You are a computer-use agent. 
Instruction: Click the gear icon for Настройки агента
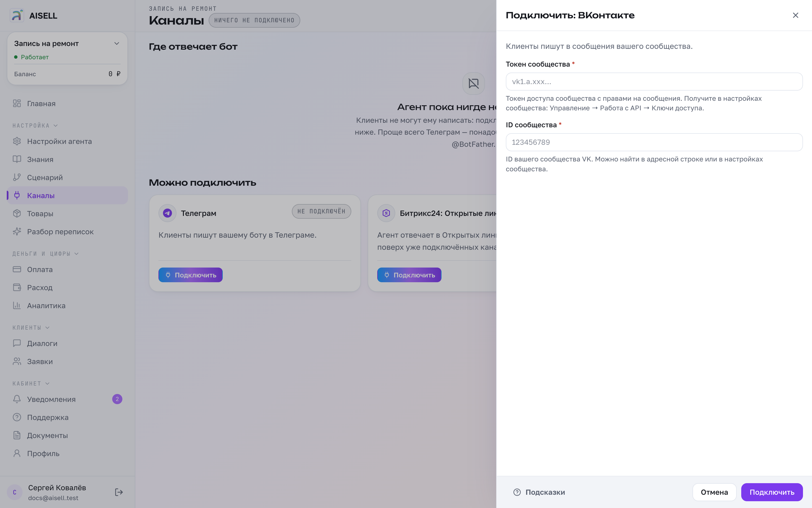[x=17, y=141]
